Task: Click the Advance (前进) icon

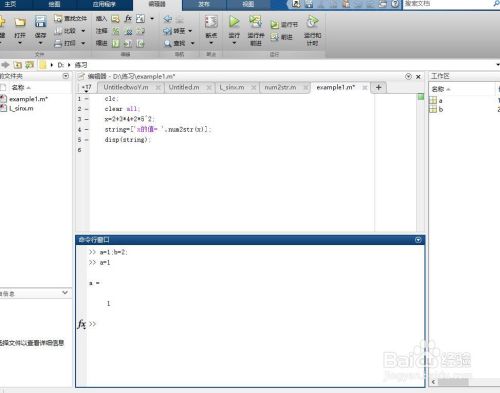Action: [x=275, y=37]
